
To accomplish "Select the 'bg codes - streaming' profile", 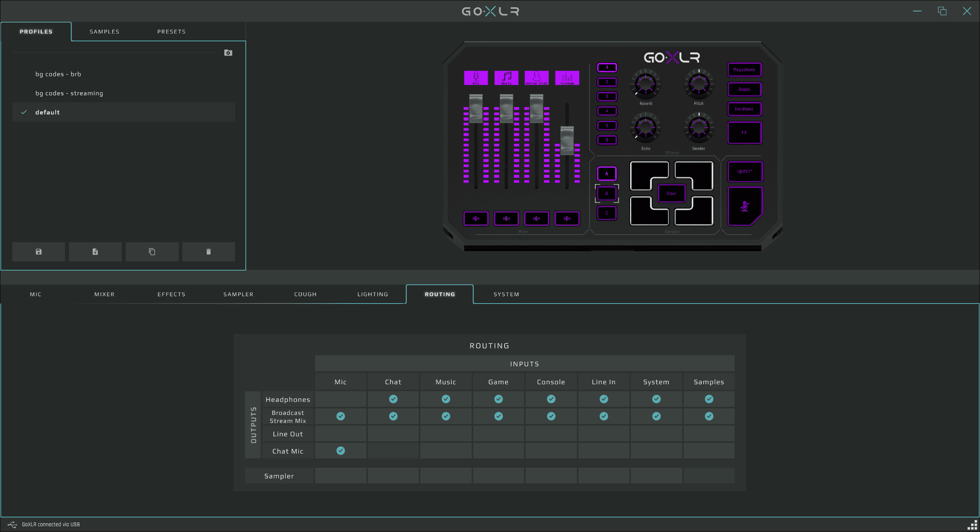I will coord(69,93).
